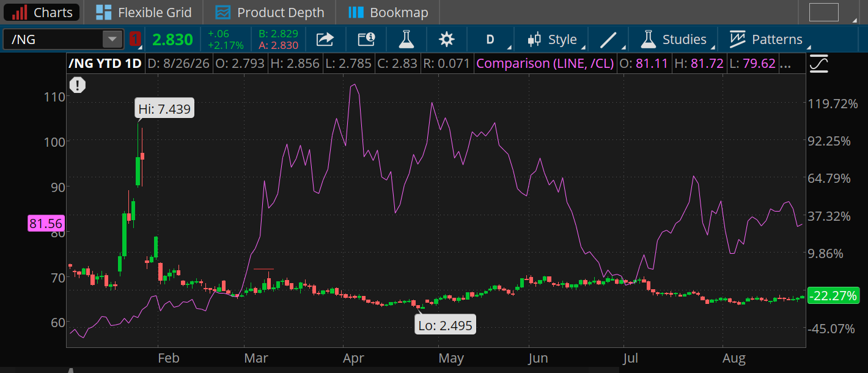Open the drawing tools line icon
Image resolution: width=868 pixels, height=373 pixels.
(608, 40)
